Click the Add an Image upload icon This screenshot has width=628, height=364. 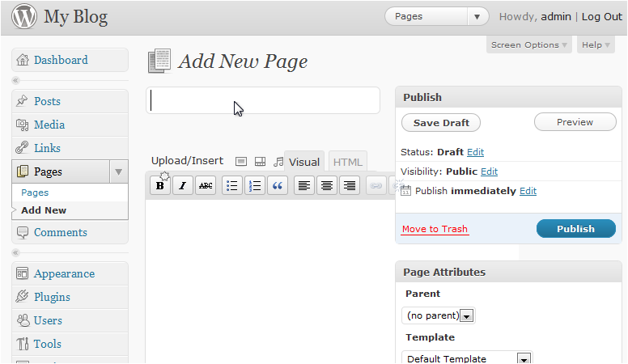240,162
